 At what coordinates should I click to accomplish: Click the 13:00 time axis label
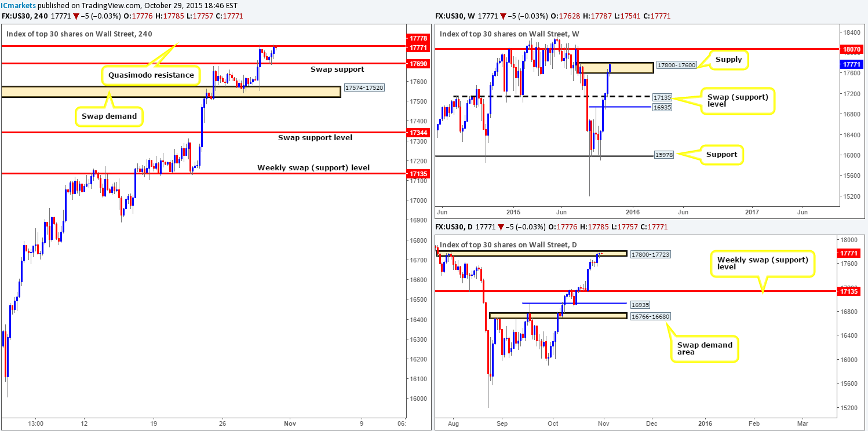point(36,424)
